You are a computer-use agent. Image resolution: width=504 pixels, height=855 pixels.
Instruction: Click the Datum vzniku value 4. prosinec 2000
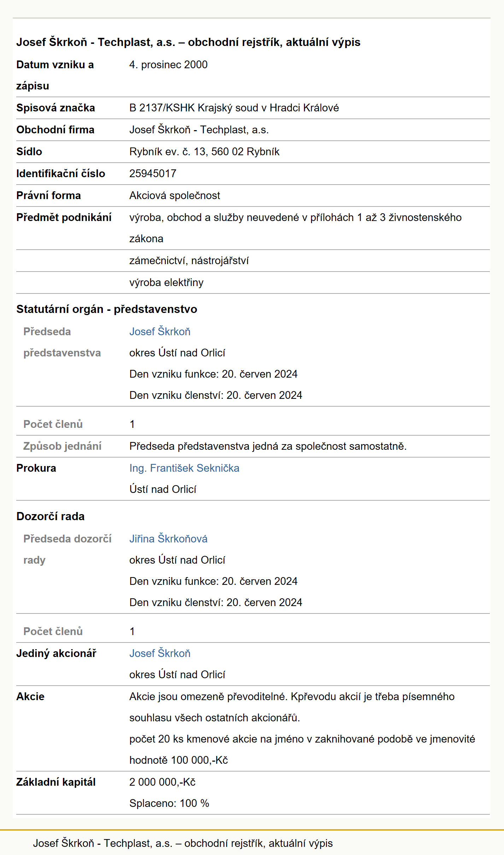[x=168, y=65]
